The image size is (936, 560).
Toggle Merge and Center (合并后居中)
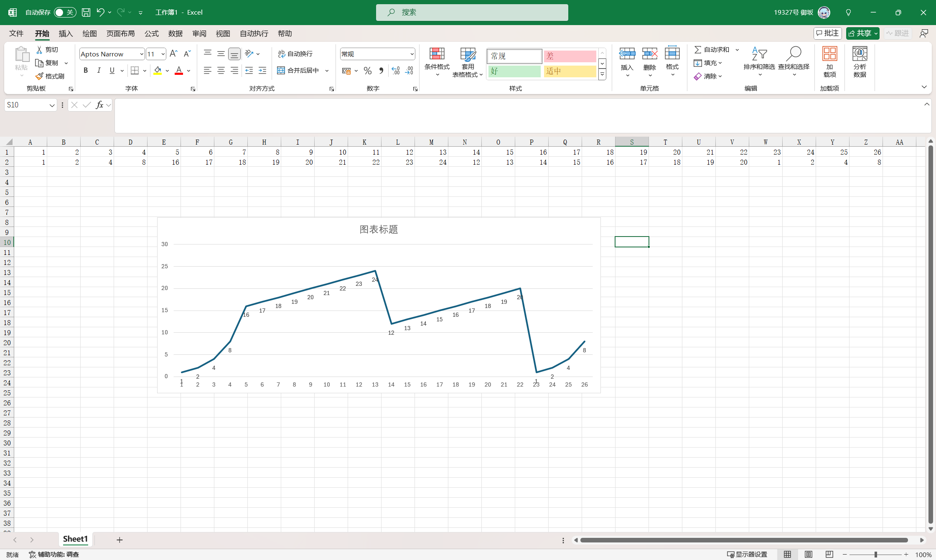pos(298,71)
